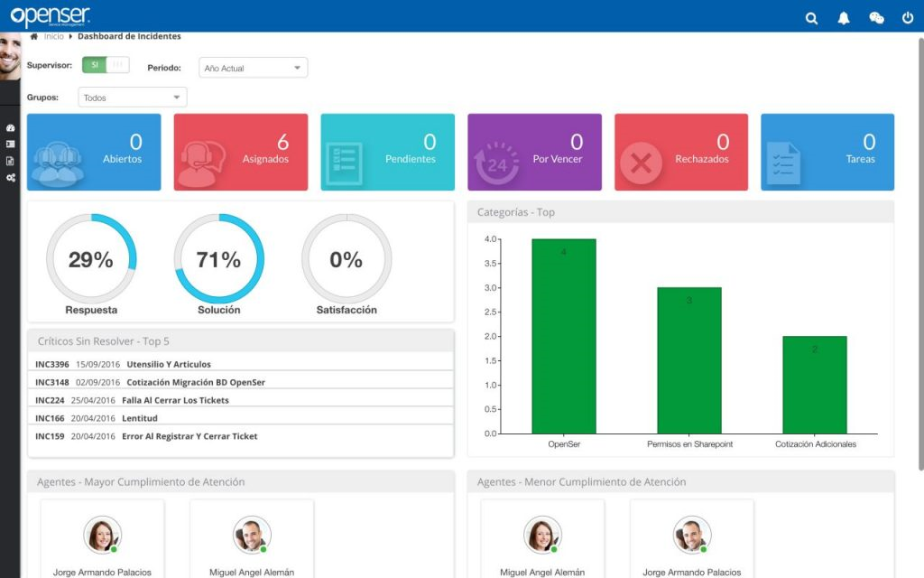
Task: Open the document icon in left sidebar
Action: pyautogui.click(x=10, y=161)
